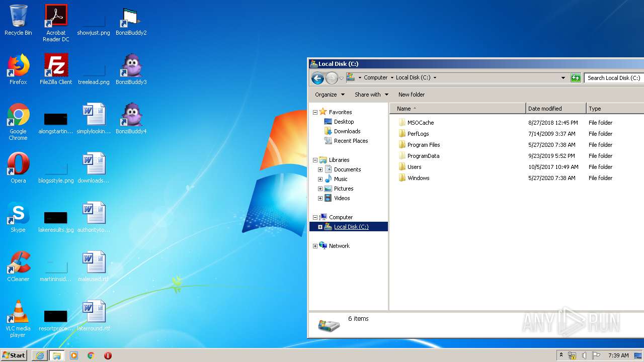Expand the Videos library node
This screenshot has height=362, width=644.
320,198
